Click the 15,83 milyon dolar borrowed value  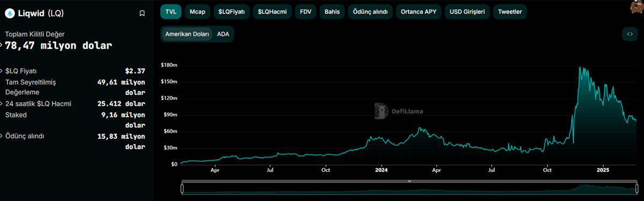[x=122, y=142]
